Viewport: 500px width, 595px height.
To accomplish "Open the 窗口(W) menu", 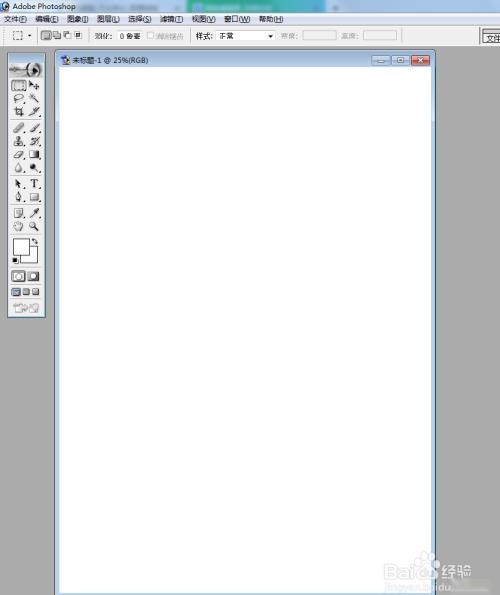I will pyautogui.click(x=237, y=19).
